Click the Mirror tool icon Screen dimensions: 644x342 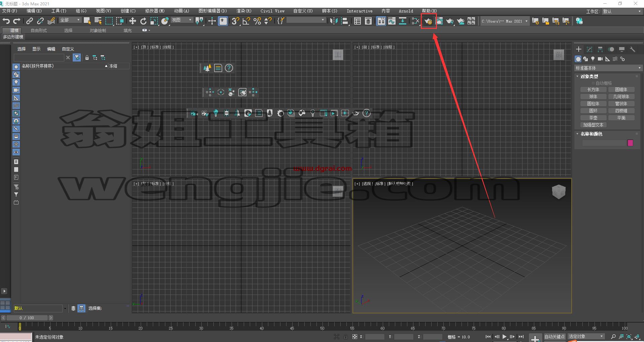coord(334,21)
